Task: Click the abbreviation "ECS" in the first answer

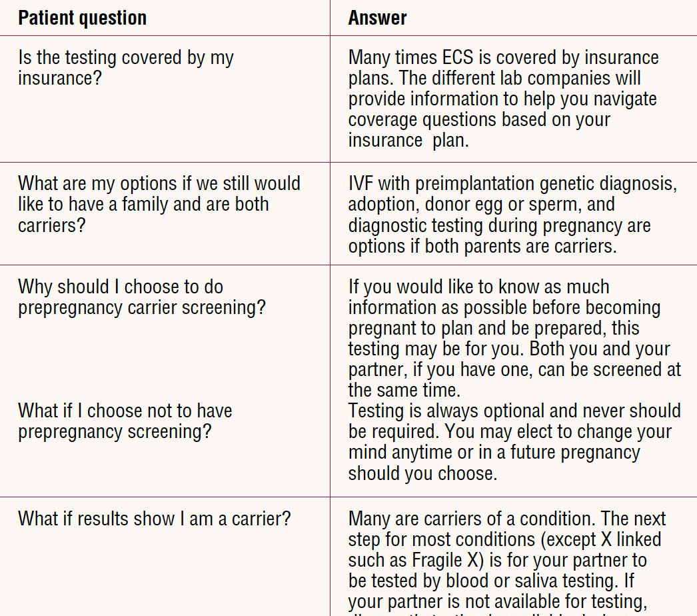Action: [467, 57]
